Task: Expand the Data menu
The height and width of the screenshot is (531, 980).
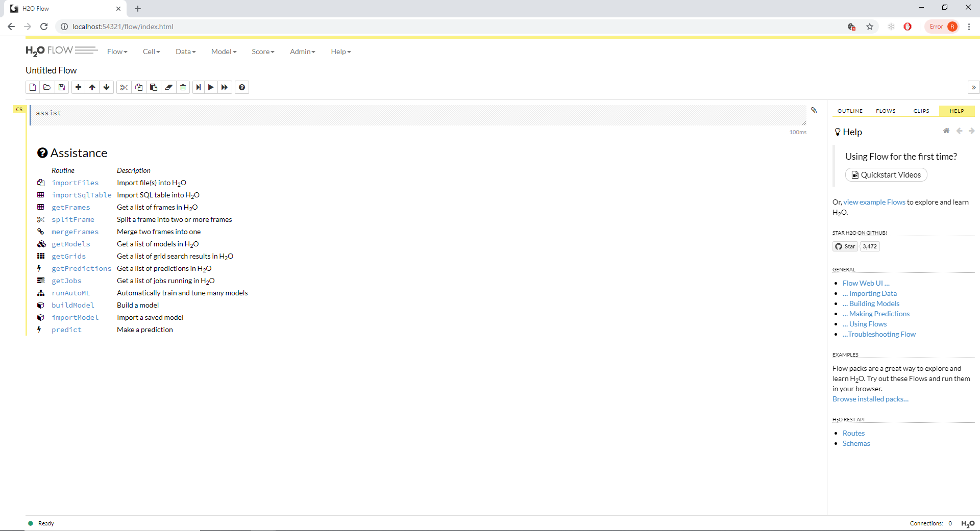Action: click(185, 52)
